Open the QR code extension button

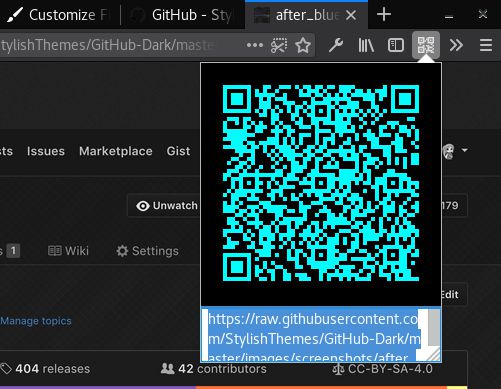pos(426,45)
